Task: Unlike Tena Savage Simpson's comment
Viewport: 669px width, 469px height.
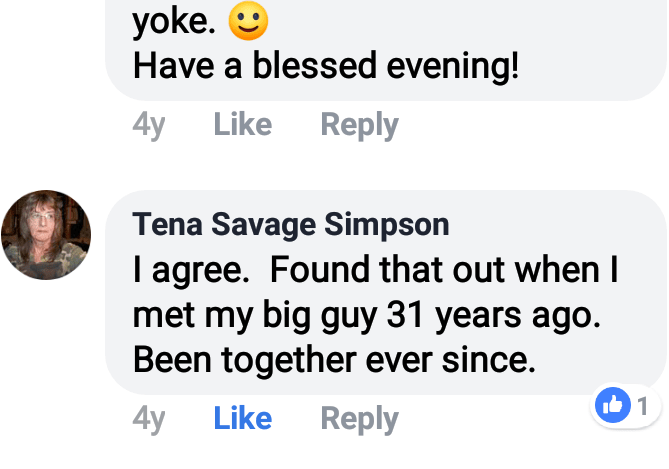Action: pos(242,419)
